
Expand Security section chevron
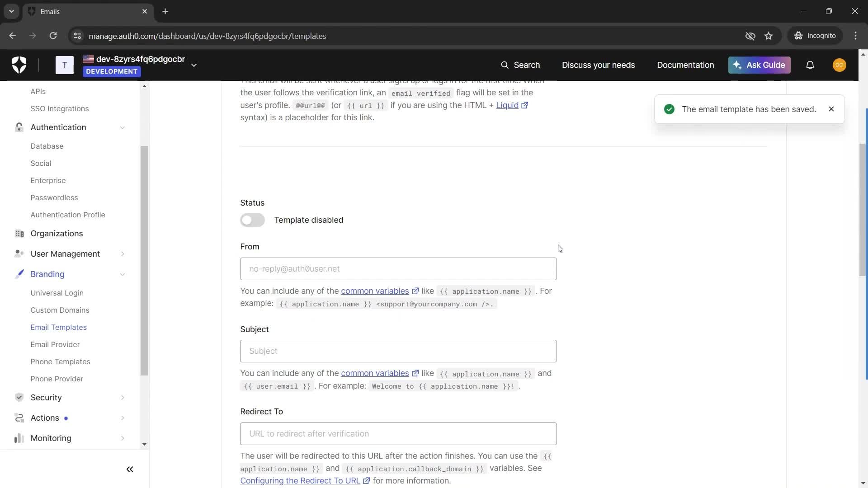(123, 398)
